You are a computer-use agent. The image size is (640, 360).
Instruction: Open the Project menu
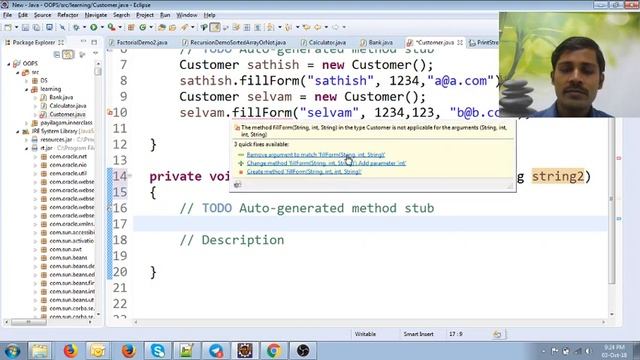coord(145,15)
